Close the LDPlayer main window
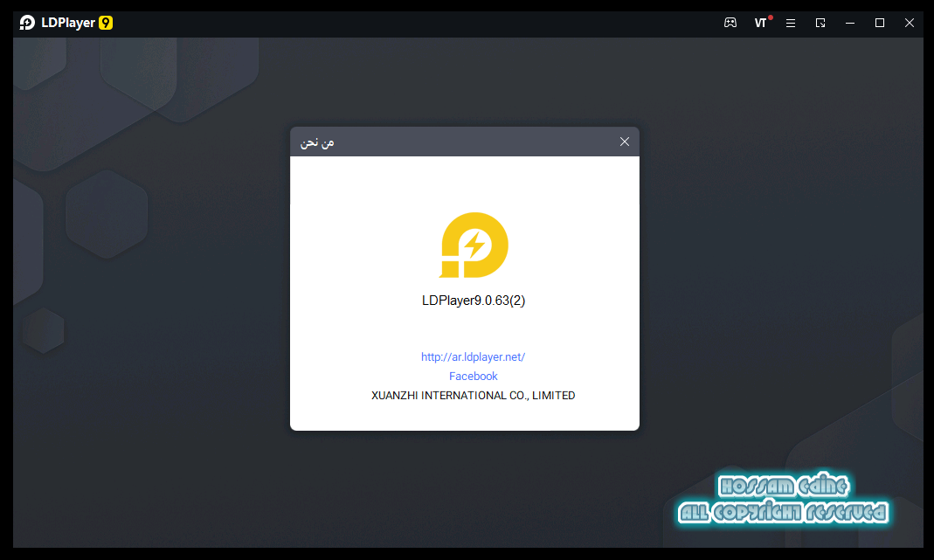The width and height of the screenshot is (934, 560). coord(910,23)
